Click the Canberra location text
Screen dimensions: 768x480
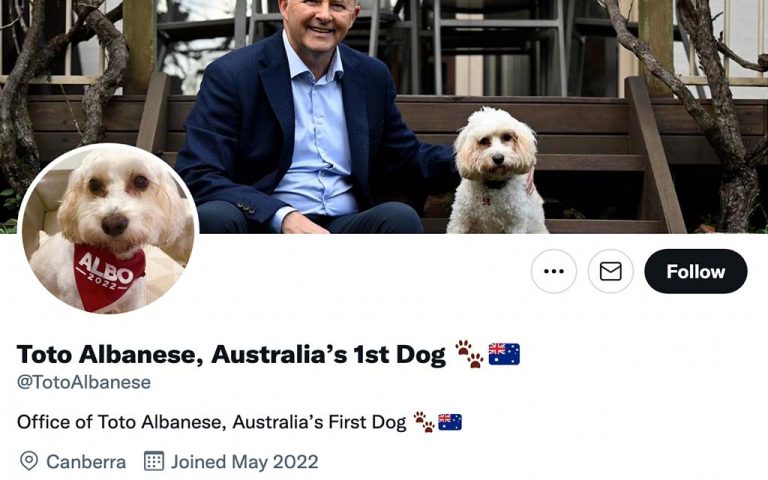tap(86, 462)
